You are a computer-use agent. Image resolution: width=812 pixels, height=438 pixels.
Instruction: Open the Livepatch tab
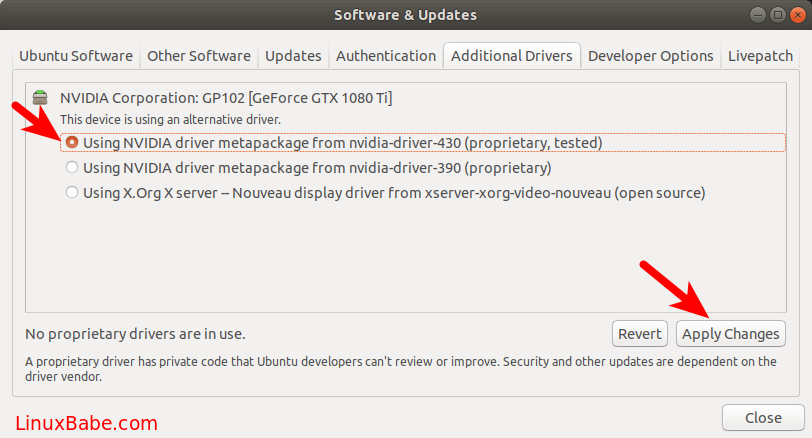(760, 56)
